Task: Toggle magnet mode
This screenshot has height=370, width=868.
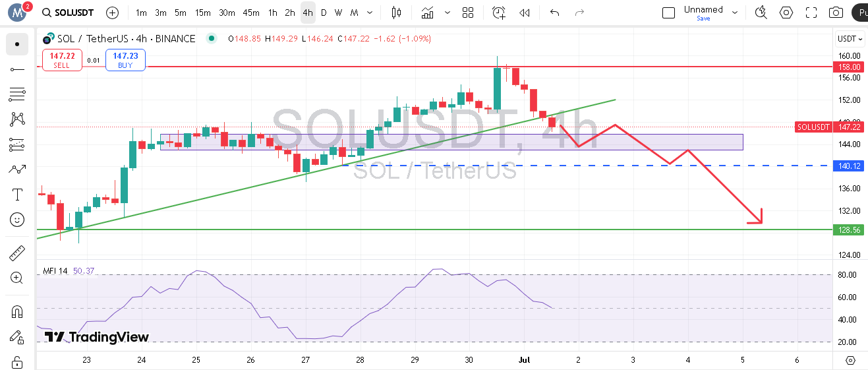Action: click(x=17, y=311)
